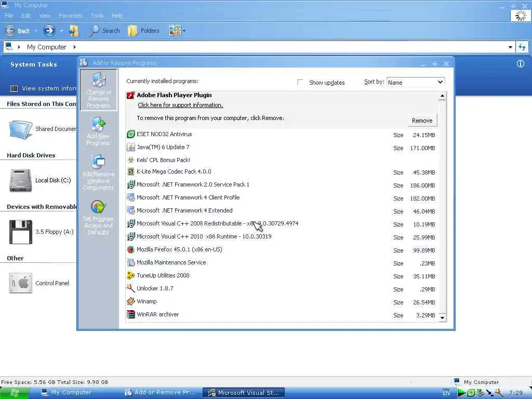Open the Forward button history dropdown arrow

pyautogui.click(x=61, y=31)
